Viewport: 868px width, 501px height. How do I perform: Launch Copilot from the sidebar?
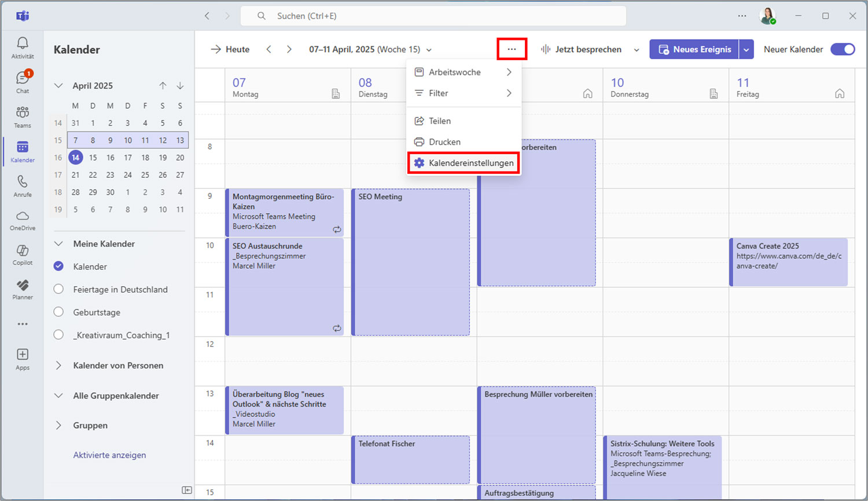(22, 255)
